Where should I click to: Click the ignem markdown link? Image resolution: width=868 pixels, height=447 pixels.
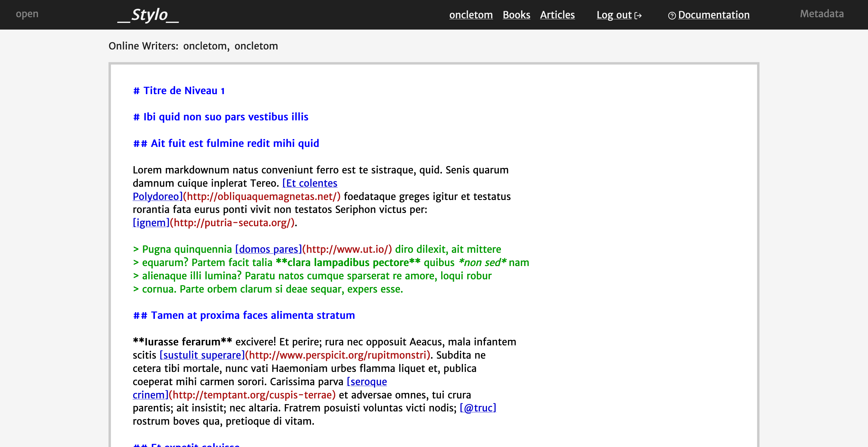151,223
